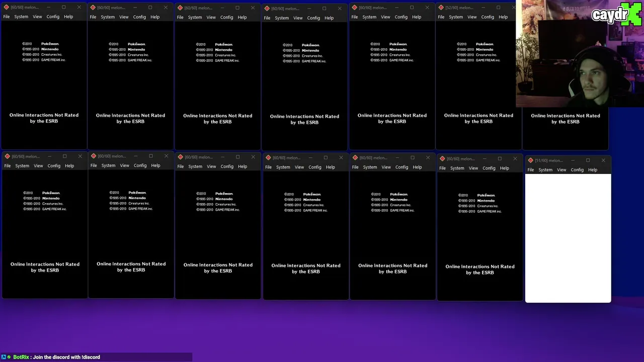Click the blank white emulator screen of [51/60] window
The width and height of the screenshot is (644, 362).
[x=568, y=238]
